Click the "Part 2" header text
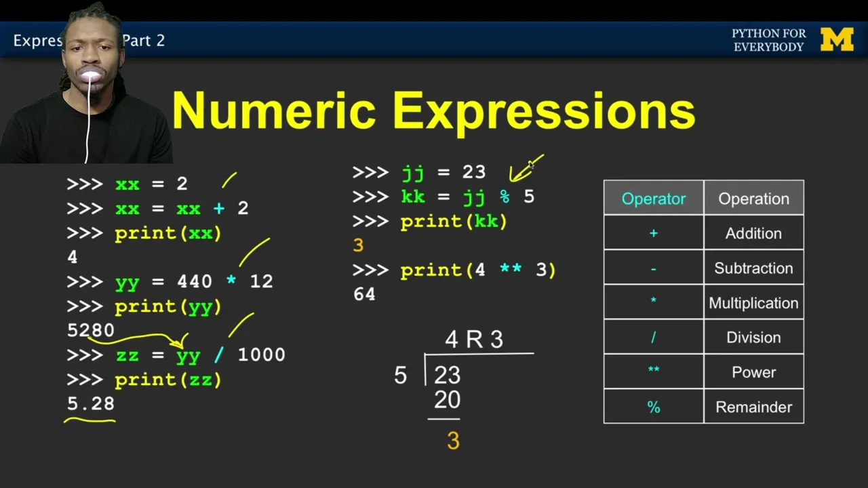868x488 pixels. click(x=144, y=41)
